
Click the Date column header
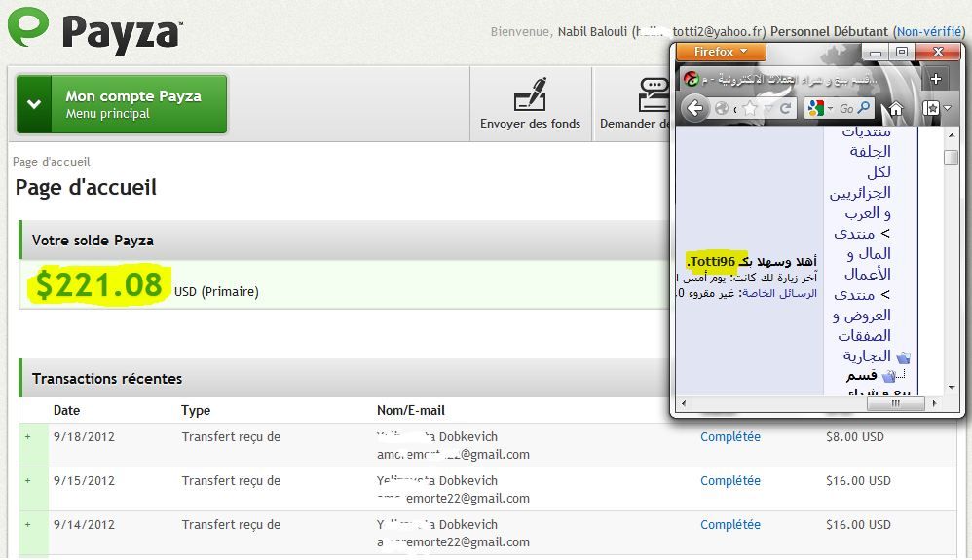[x=66, y=410]
